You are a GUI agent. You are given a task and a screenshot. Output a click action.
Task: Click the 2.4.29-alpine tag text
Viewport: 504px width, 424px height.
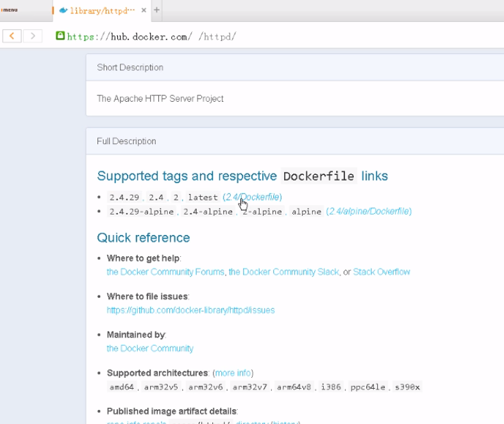[142, 211]
